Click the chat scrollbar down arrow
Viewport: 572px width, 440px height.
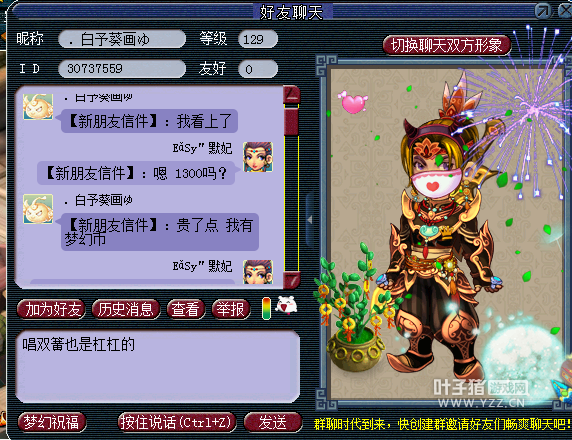click(x=292, y=280)
